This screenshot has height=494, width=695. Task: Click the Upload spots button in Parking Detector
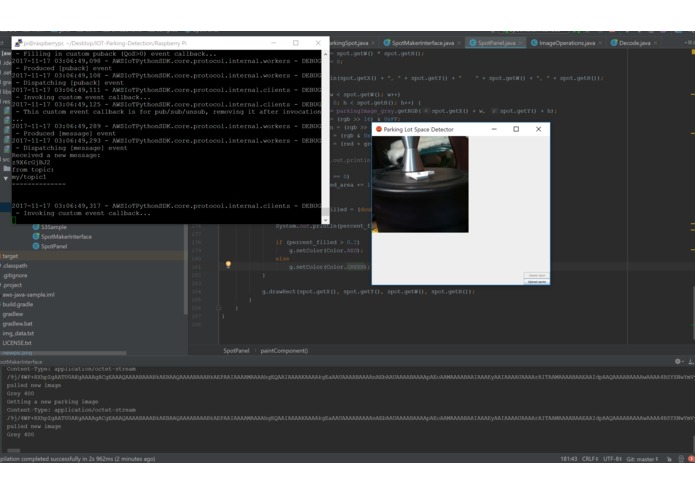537,282
